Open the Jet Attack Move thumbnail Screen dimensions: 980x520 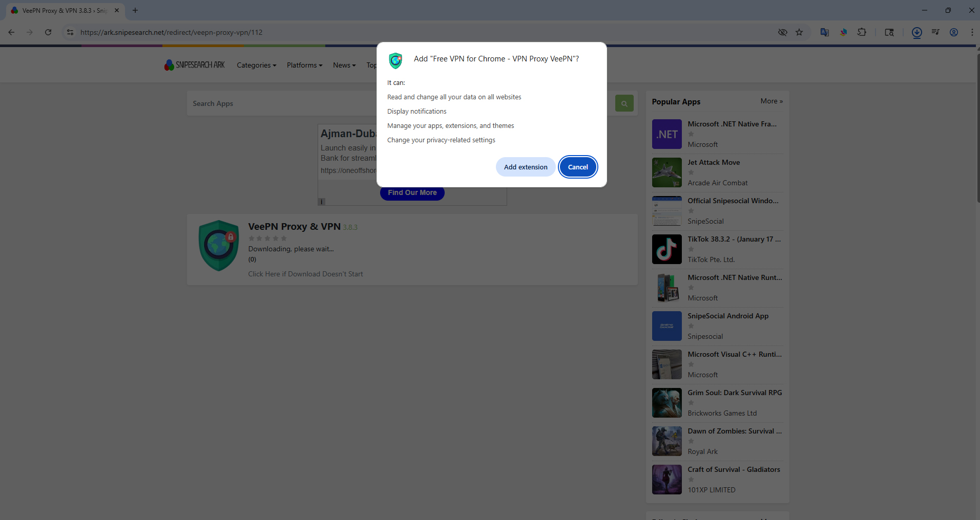tap(666, 172)
